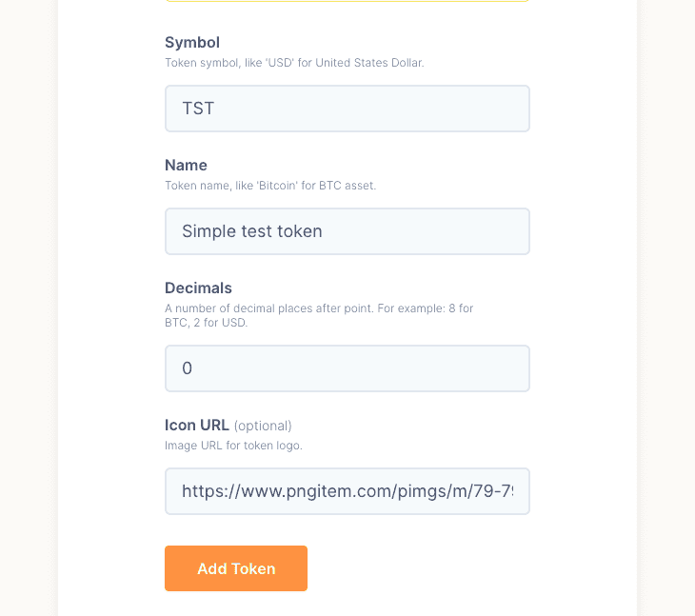
Task: Click the partially visible yellow-bordered field at top
Action: (347, 1)
